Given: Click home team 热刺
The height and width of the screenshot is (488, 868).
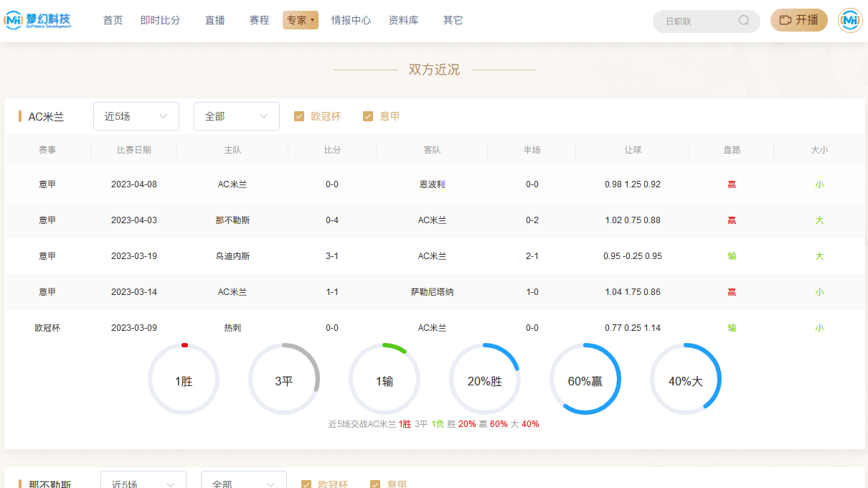Looking at the screenshot, I should coord(232,328).
